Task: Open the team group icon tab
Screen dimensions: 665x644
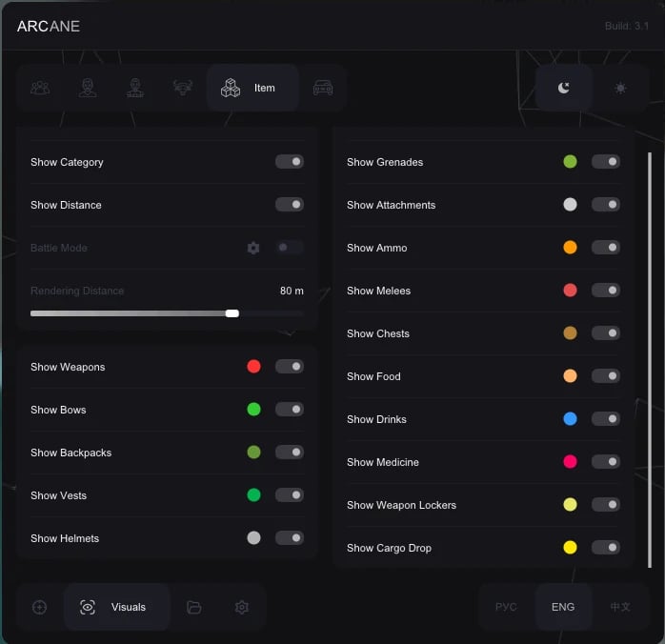Action: (x=40, y=88)
